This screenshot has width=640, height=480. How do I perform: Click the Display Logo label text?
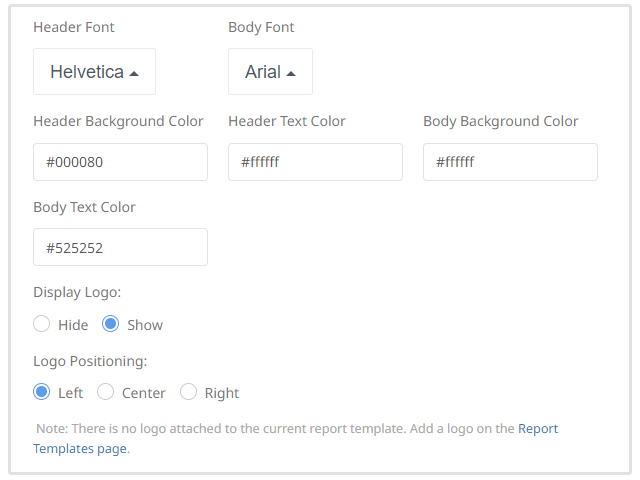tap(77, 292)
